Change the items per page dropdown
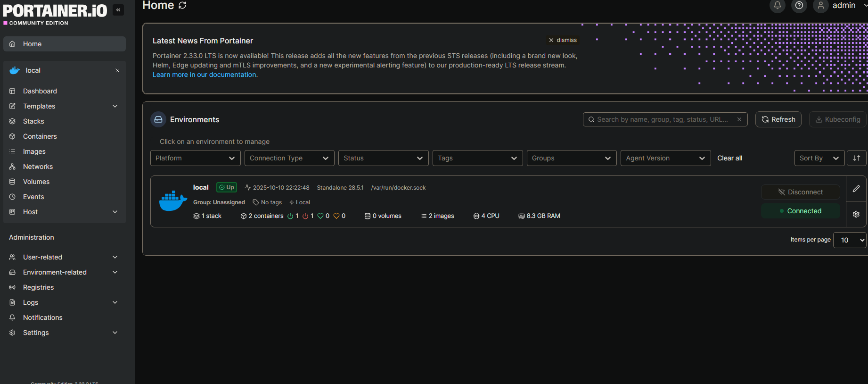Image resolution: width=868 pixels, height=384 pixels. click(x=850, y=240)
